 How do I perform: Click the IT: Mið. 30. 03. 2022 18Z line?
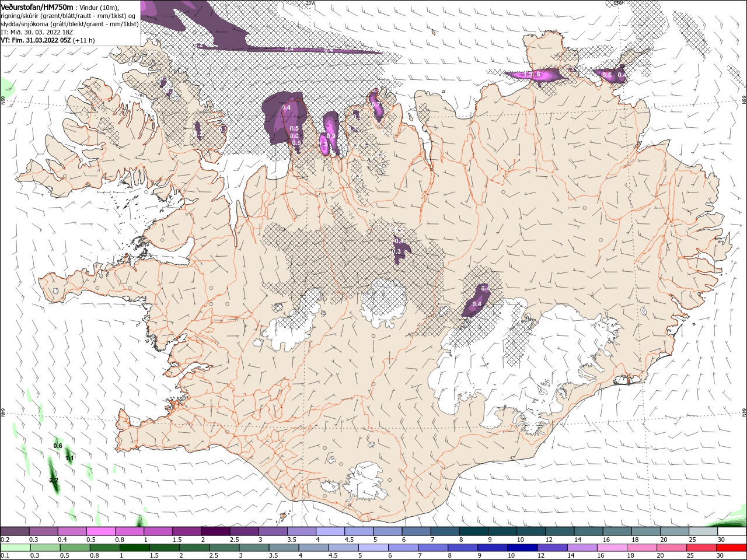tap(37, 32)
